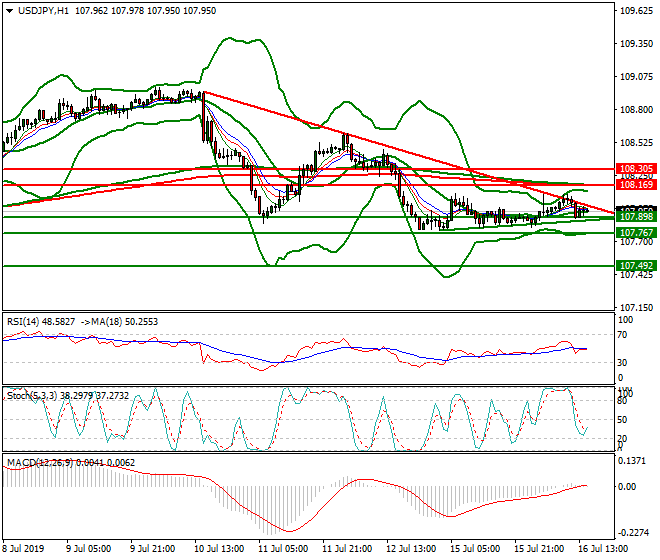
Task: Click the 108.525 price axis value
Action: point(636,143)
